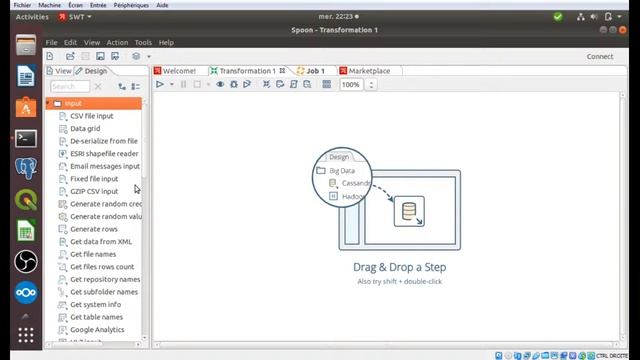
Task: Click the Save As icon
Action: tap(115, 56)
